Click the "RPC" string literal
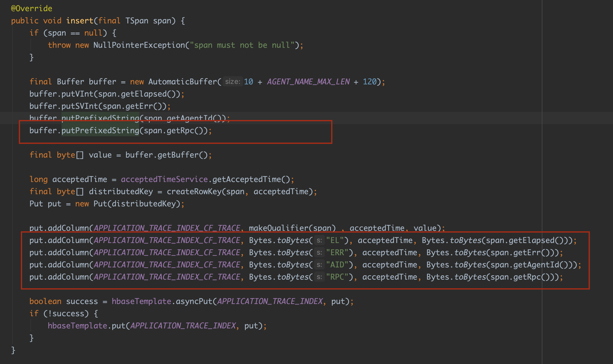This screenshot has height=364, width=613. (x=337, y=277)
